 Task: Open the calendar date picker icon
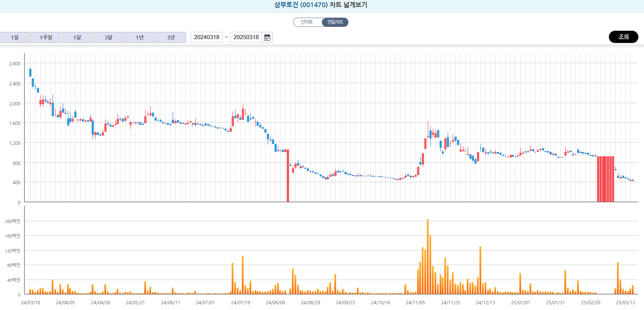267,37
